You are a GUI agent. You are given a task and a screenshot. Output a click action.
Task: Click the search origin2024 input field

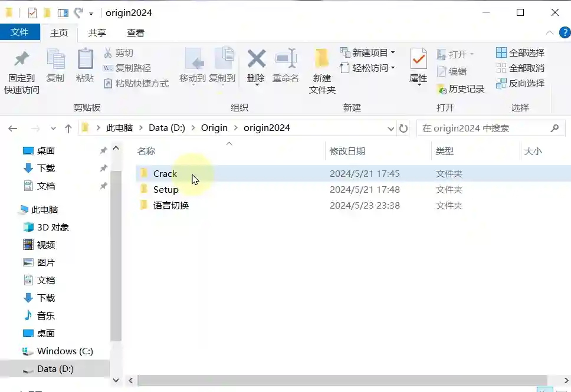click(484, 128)
